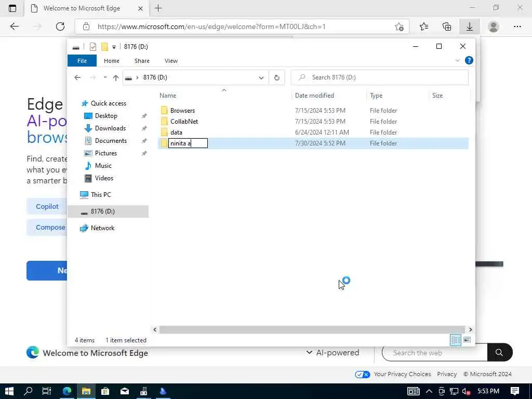Switch to Details view icon
The width and height of the screenshot is (532, 399).
tap(455, 340)
